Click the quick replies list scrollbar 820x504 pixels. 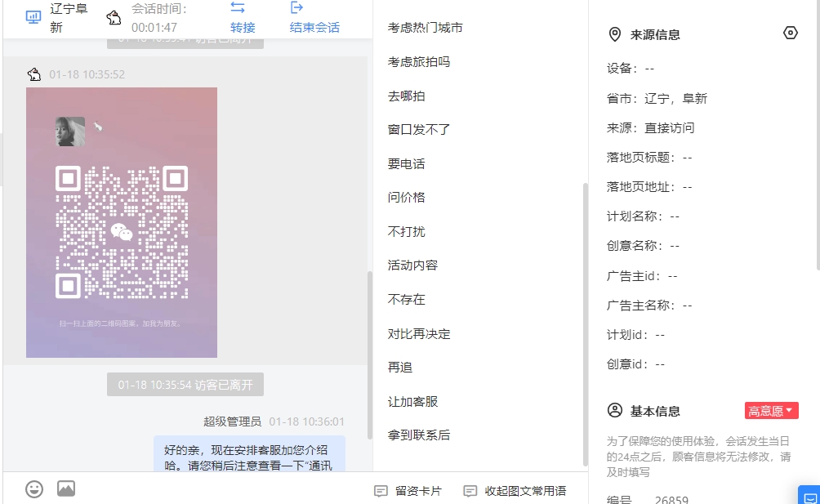click(586, 324)
